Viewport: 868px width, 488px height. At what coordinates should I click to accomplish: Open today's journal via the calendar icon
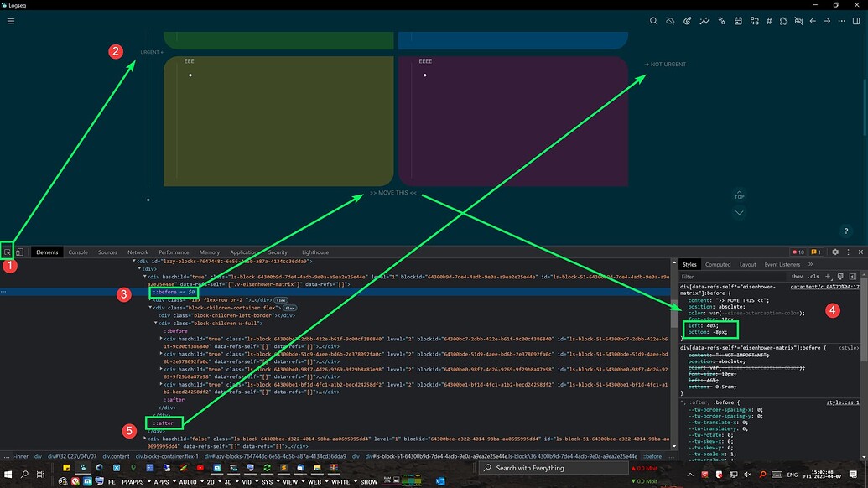point(738,21)
